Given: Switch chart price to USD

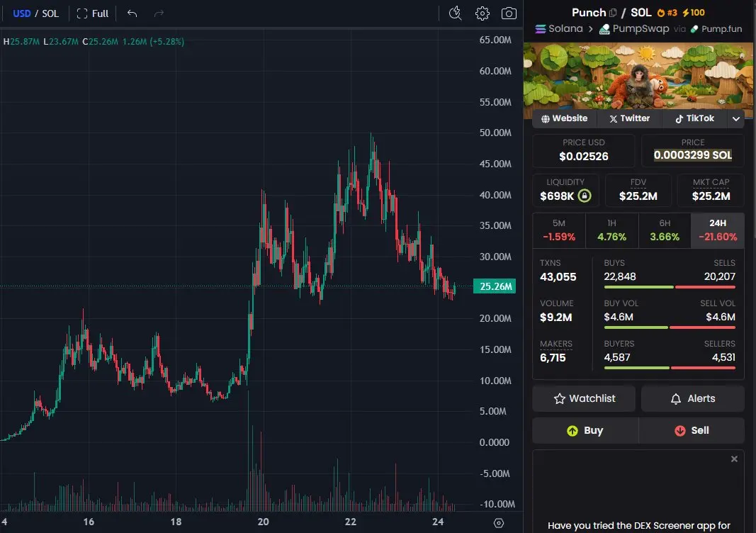Looking at the screenshot, I should pyautogui.click(x=21, y=13).
